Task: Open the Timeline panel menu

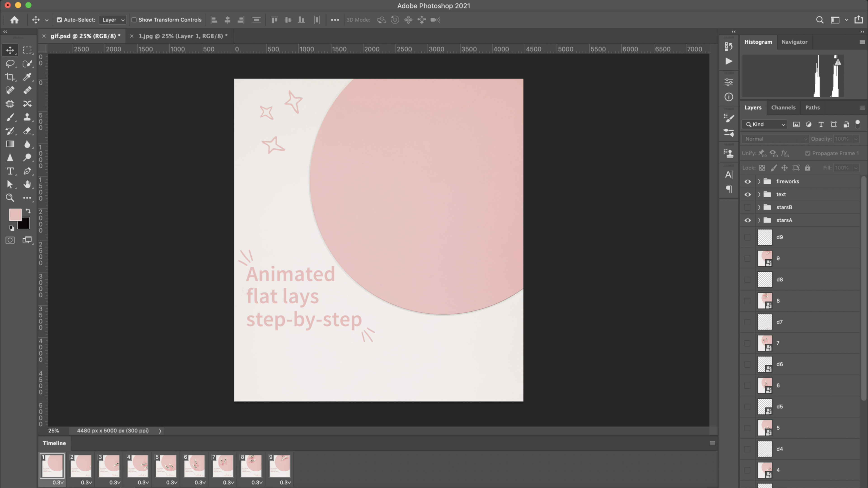Action: 712,443
